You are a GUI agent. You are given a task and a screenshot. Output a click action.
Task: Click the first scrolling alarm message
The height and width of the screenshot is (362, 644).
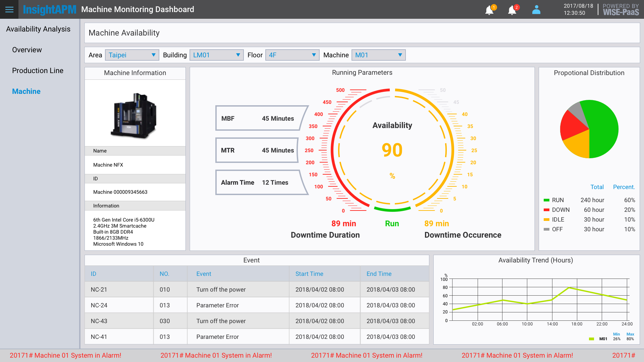[65, 355]
